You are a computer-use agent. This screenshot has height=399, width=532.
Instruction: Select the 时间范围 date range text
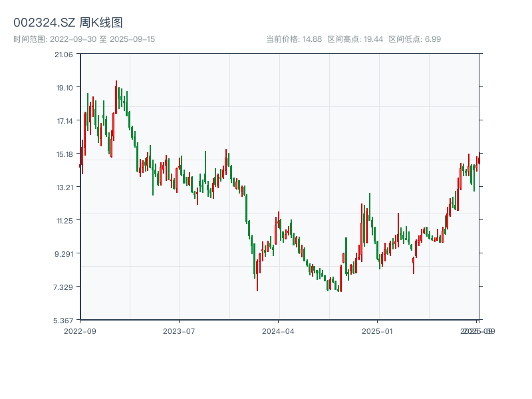click(84, 39)
